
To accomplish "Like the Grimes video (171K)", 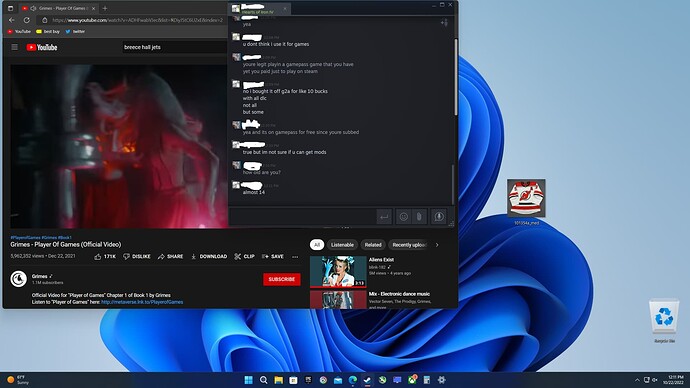I will tap(105, 256).
